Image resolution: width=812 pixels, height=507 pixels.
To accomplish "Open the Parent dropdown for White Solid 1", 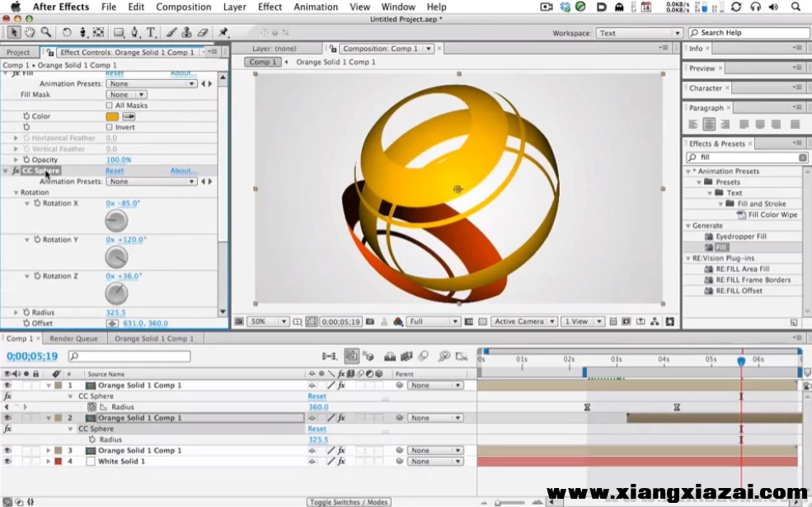I will click(435, 462).
